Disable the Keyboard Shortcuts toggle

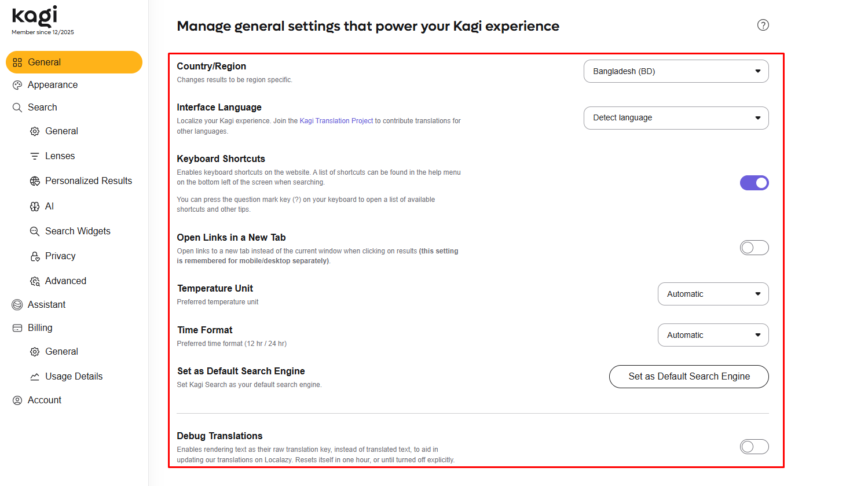click(754, 183)
